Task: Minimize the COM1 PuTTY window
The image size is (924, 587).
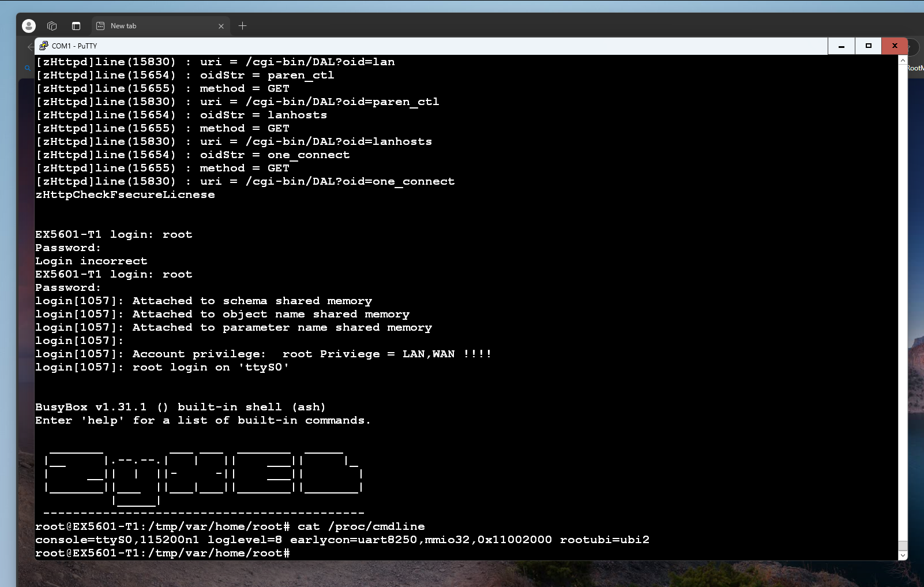Action: pyautogui.click(x=842, y=46)
